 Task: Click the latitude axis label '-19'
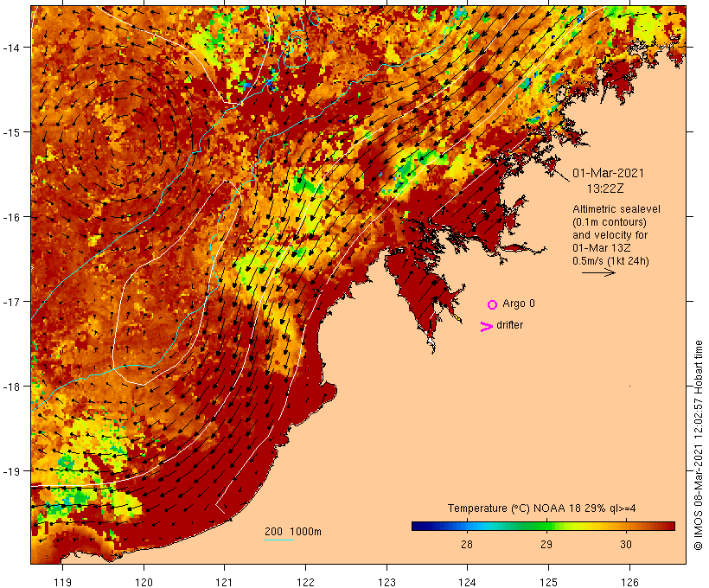click(10, 471)
